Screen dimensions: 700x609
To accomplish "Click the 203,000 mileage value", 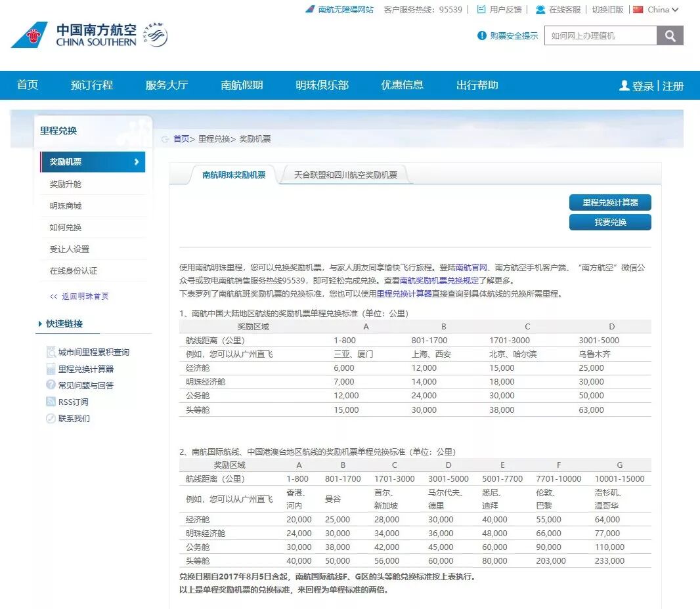I will point(551,561).
